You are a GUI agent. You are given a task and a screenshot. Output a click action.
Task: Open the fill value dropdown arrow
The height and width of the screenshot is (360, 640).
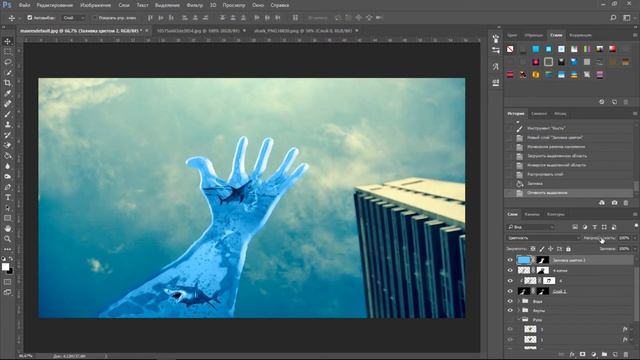pos(634,249)
